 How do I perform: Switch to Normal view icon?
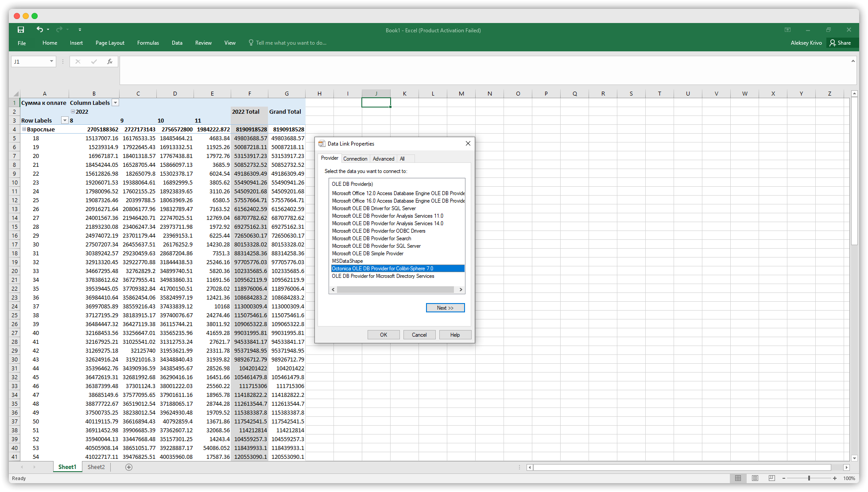pyautogui.click(x=738, y=478)
